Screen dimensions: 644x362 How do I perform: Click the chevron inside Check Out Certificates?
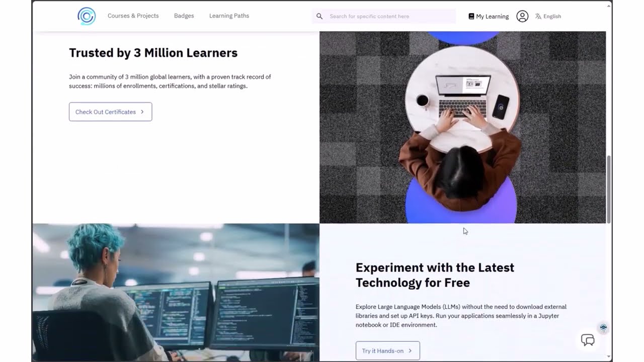click(x=142, y=112)
